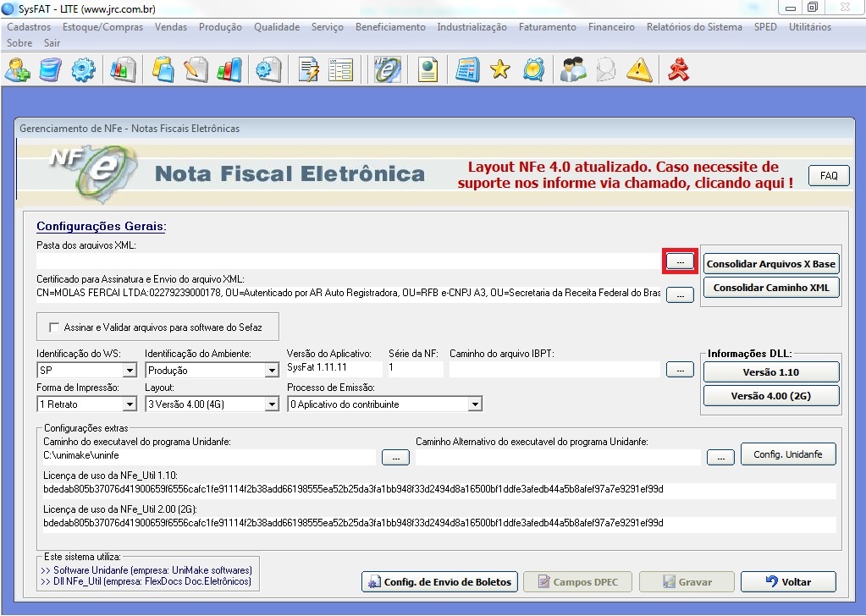Browse for alternative Unidanfe executable path
The width and height of the screenshot is (866, 616).
coord(720,458)
